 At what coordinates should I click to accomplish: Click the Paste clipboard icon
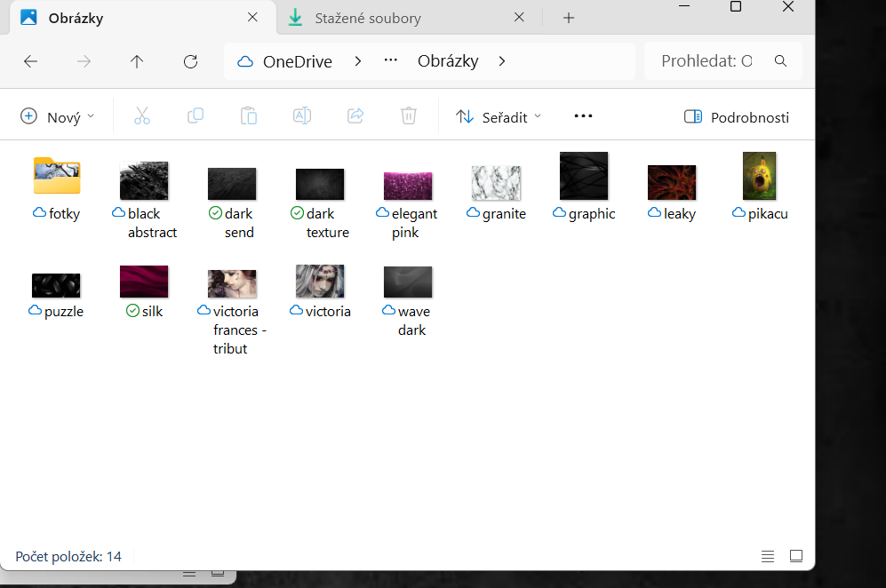[x=249, y=115]
